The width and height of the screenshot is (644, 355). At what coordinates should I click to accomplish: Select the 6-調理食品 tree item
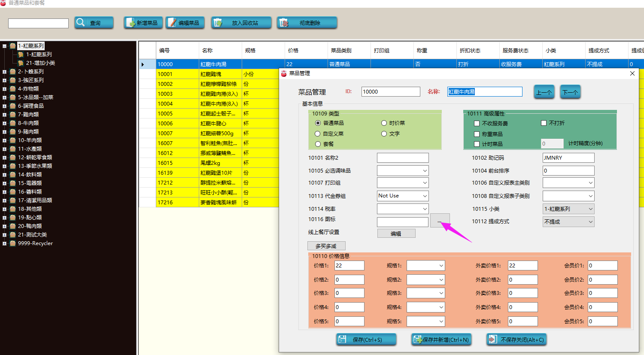(x=30, y=106)
